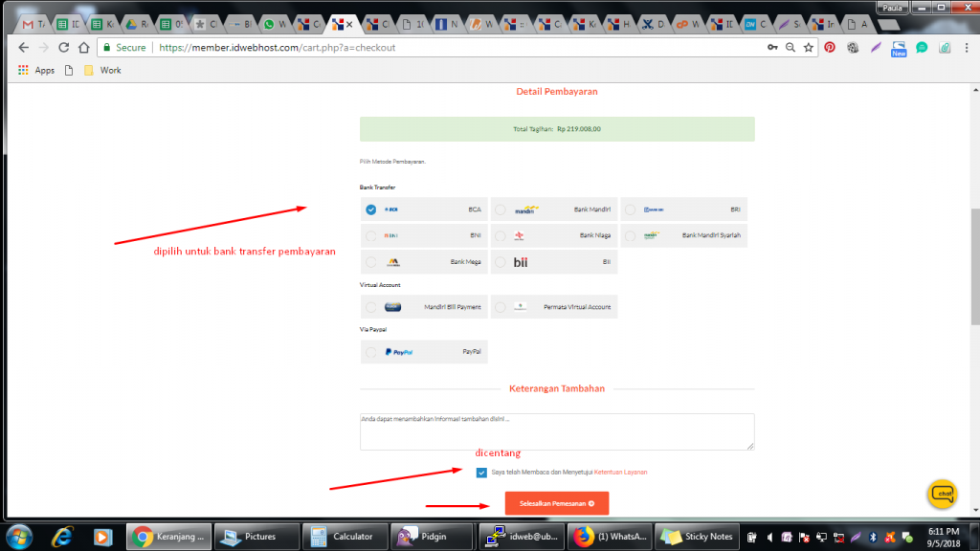Screen dimensions: 980x551
Task: Switch to the Pidgin taskbar window
Action: [x=433, y=537]
